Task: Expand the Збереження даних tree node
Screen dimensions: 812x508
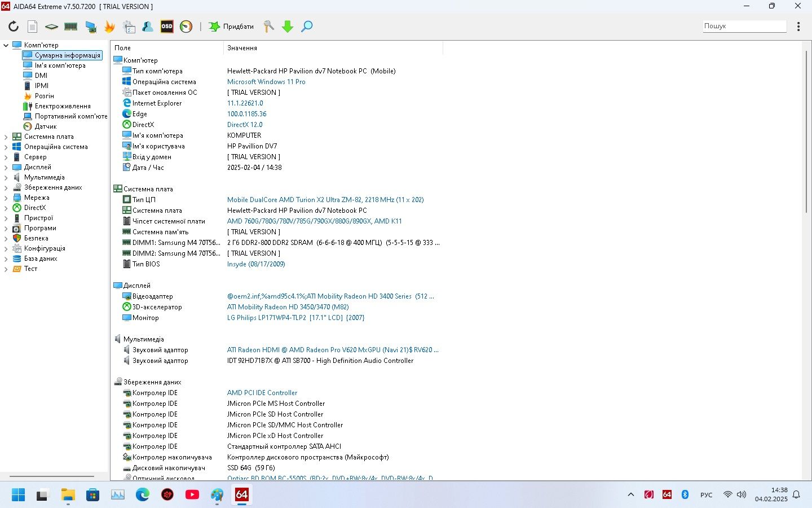Action: pyautogui.click(x=6, y=187)
